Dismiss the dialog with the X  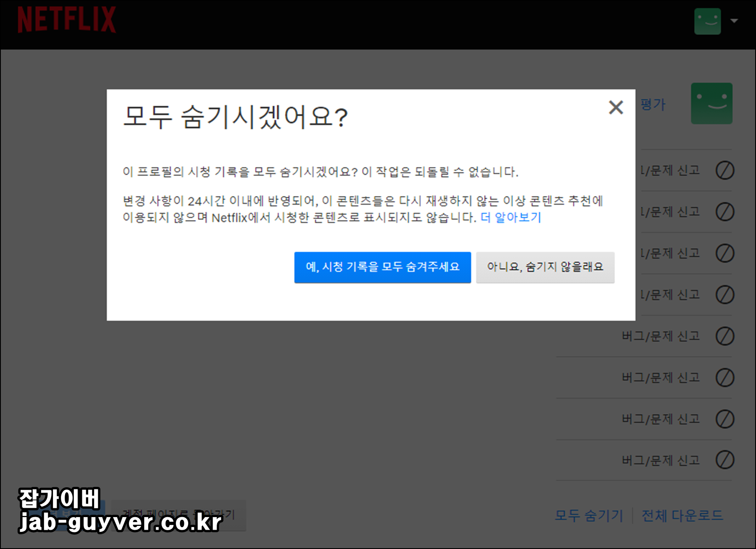pos(616,108)
